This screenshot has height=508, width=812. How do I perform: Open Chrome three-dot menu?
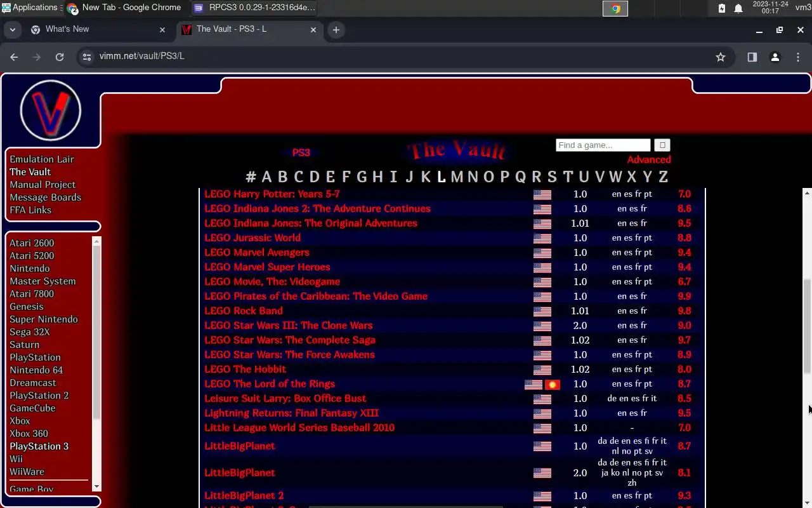[798, 57]
